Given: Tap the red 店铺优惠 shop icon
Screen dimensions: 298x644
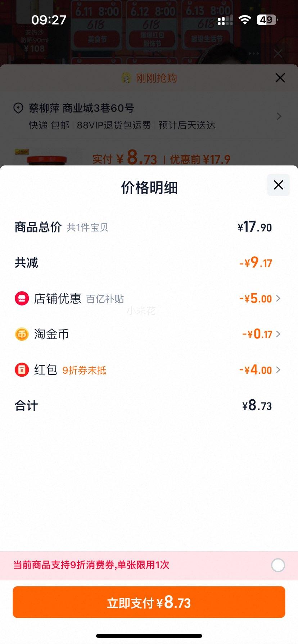Looking at the screenshot, I should coord(22,299).
